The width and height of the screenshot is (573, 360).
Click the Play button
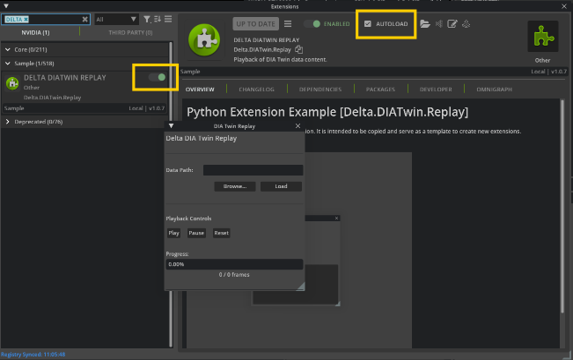[174, 233]
